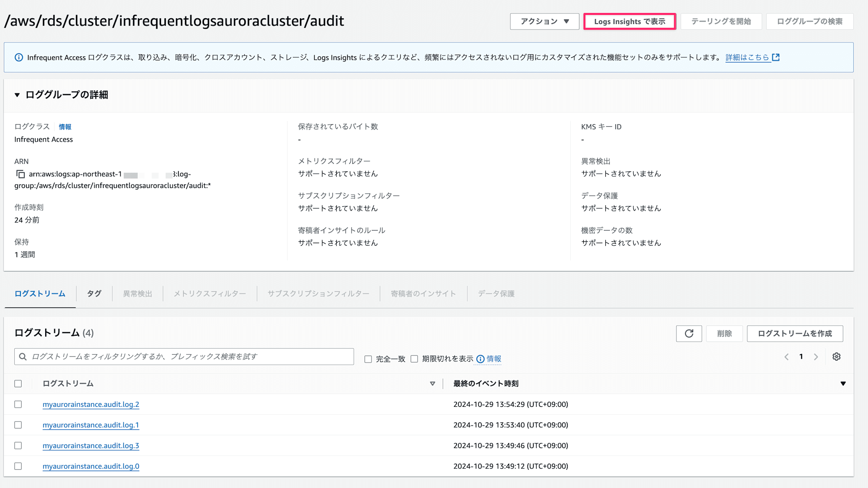This screenshot has width=868, height=488.
Task: Click the Logs Insights で表示 button
Action: (x=629, y=21)
